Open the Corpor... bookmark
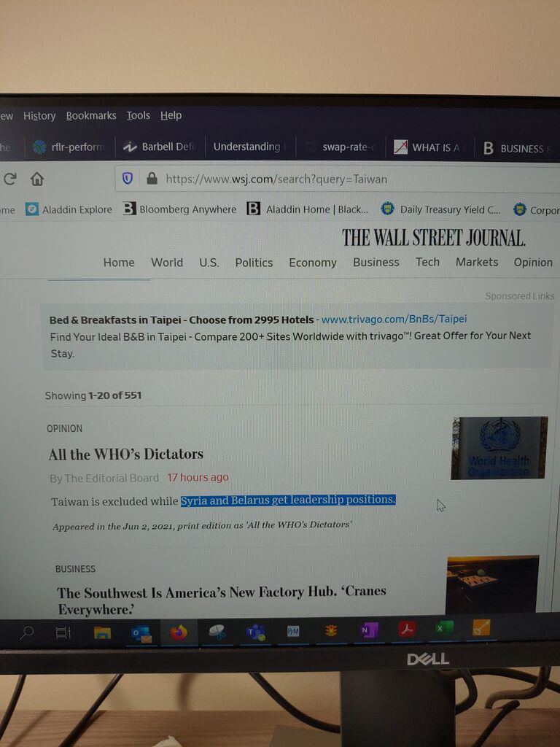The image size is (560, 747). 537,209
